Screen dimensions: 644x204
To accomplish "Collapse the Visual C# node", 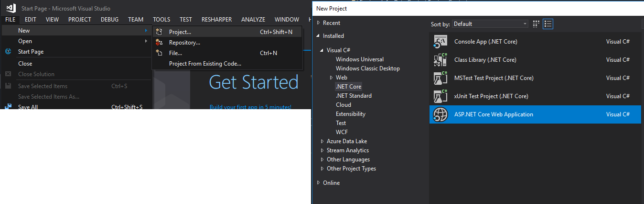I will point(322,50).
